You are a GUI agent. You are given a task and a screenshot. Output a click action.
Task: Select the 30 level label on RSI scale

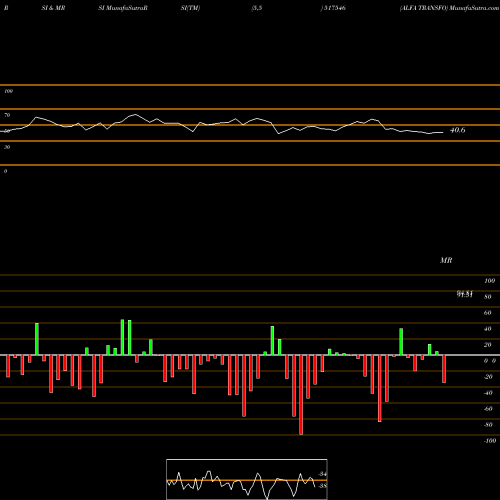pos(7,147)
